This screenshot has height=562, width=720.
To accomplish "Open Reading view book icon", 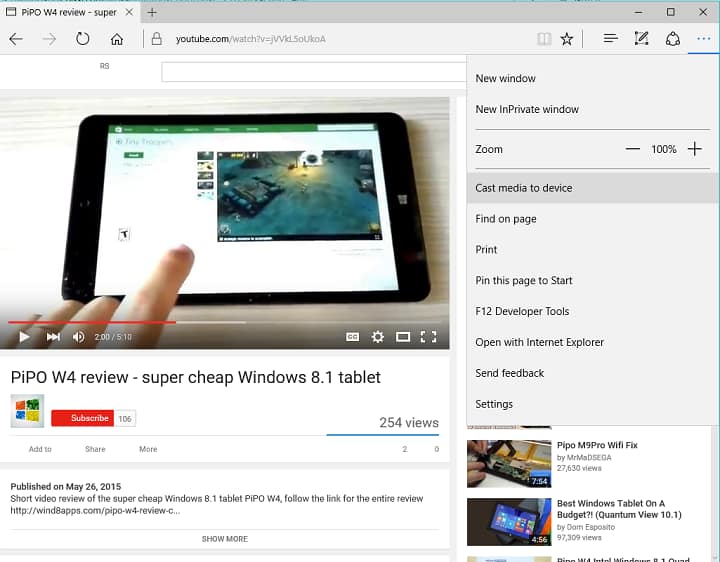I will pos(543,39).
